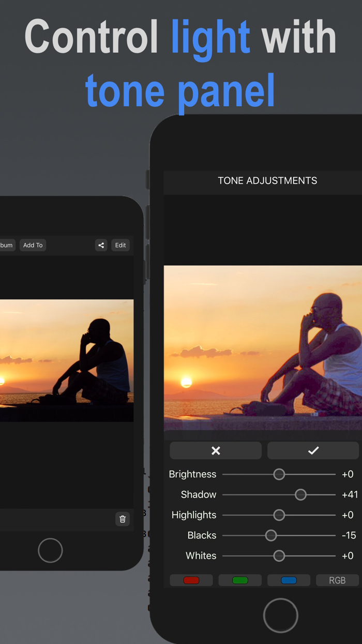This screenshot has height=644, width=362.
Task: Click the Brightness value +0
Action: coord(348,474)
